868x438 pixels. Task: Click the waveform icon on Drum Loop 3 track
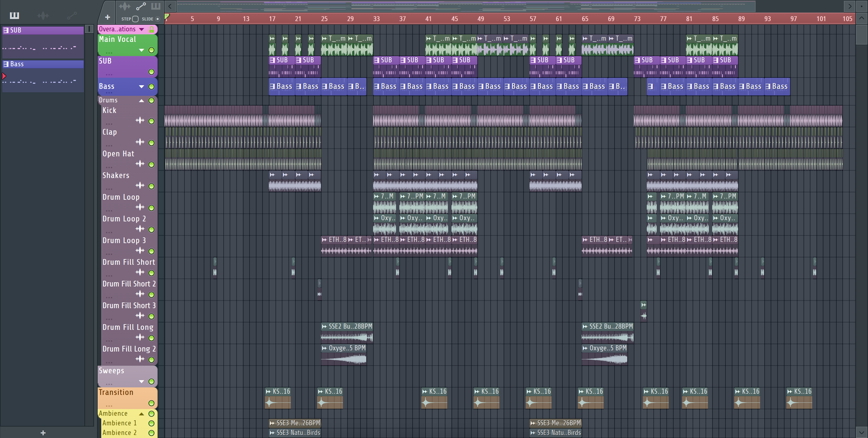[140, 250]
